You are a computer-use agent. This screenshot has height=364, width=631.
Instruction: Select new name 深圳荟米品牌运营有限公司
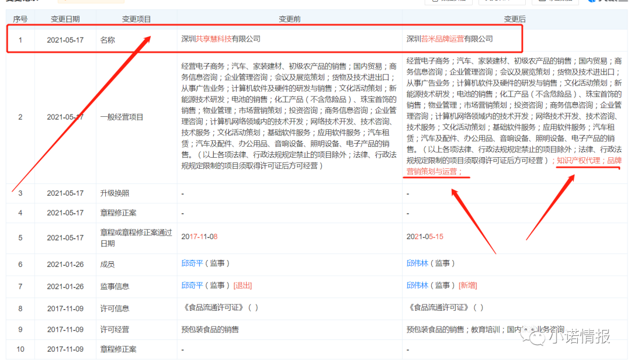(x=449, y=39)
